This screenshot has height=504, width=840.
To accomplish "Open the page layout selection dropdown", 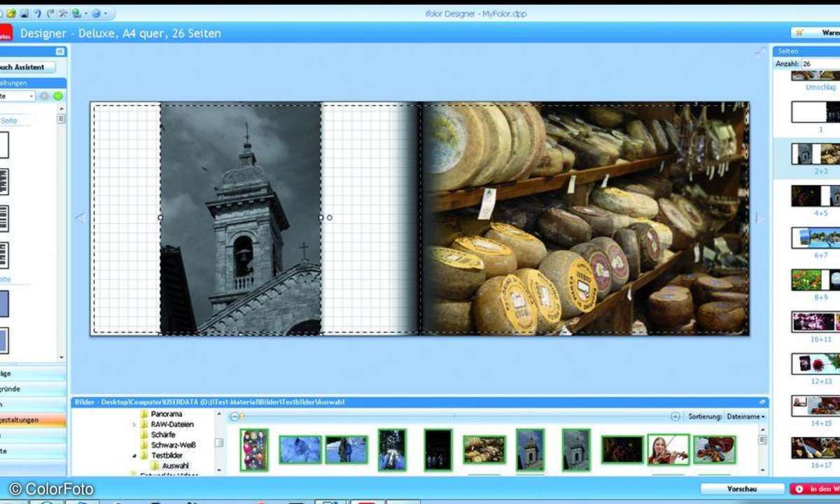I will coord(17,96).
